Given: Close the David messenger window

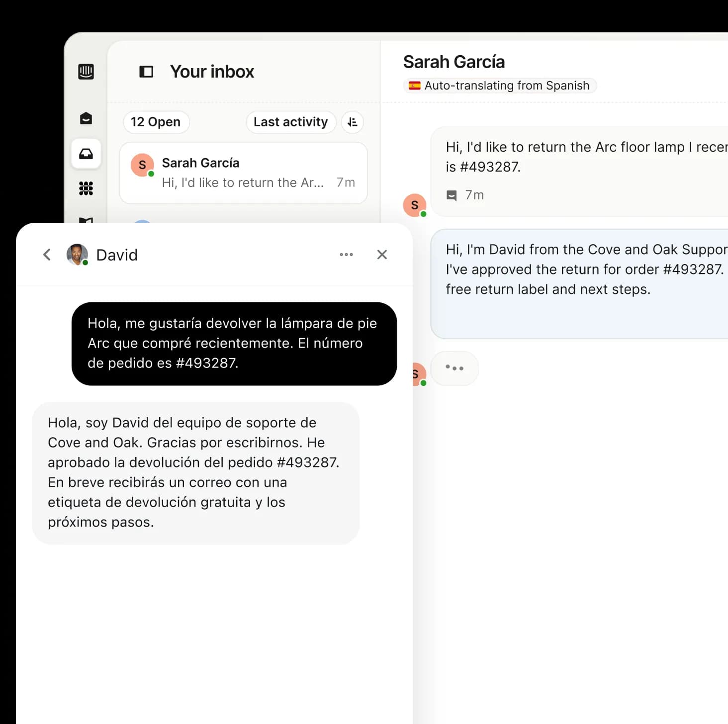Looking at the screenshot, I should pos(382,255).
